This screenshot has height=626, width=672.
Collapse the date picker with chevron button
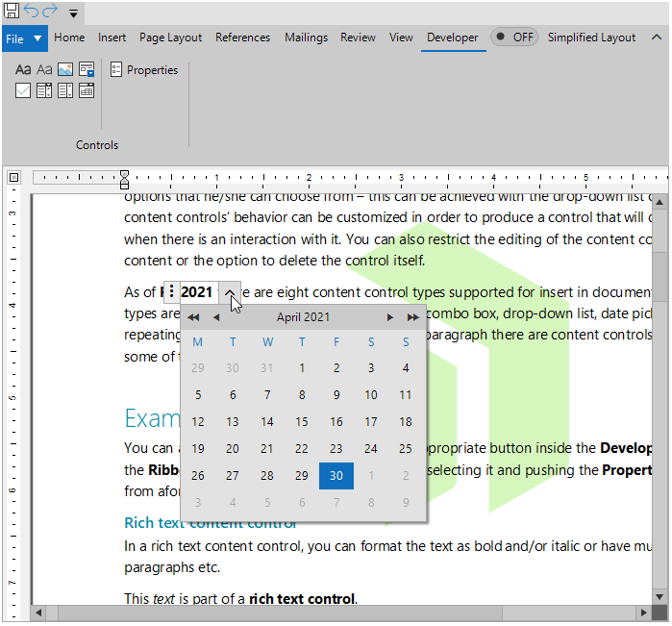point(230,292)
